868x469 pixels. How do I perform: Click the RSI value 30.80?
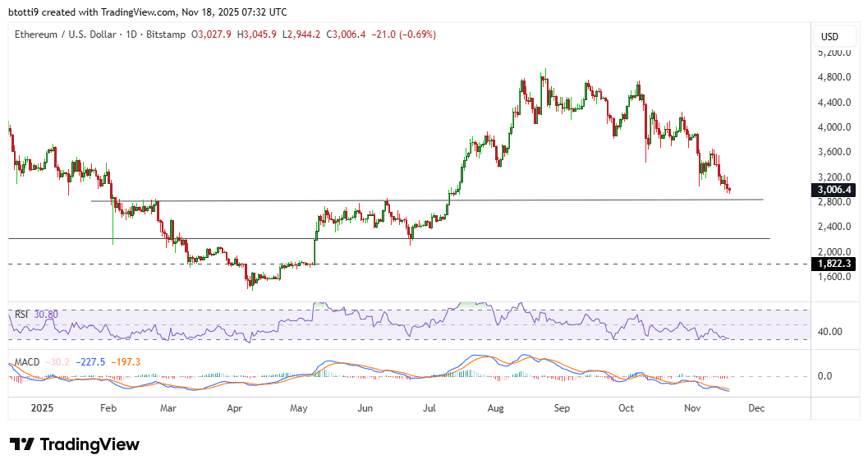click(x=46, y=314)
